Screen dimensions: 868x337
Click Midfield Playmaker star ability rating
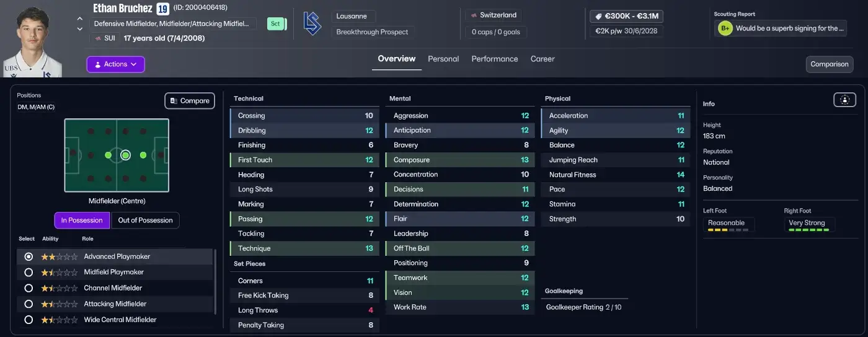[x=60, y=272]
